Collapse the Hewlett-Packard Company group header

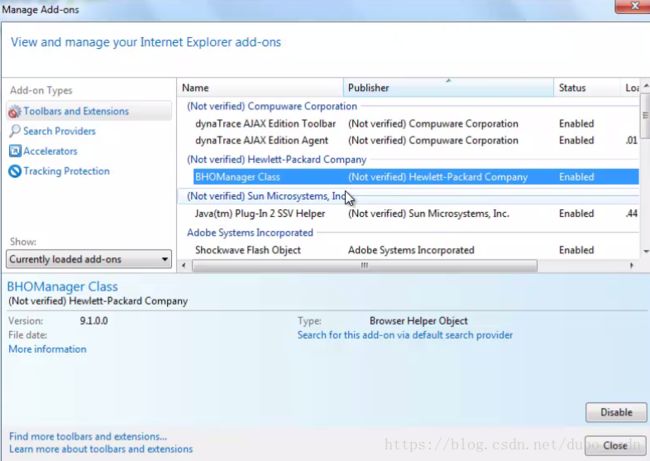pyautogui.click(x=276, y=159)
